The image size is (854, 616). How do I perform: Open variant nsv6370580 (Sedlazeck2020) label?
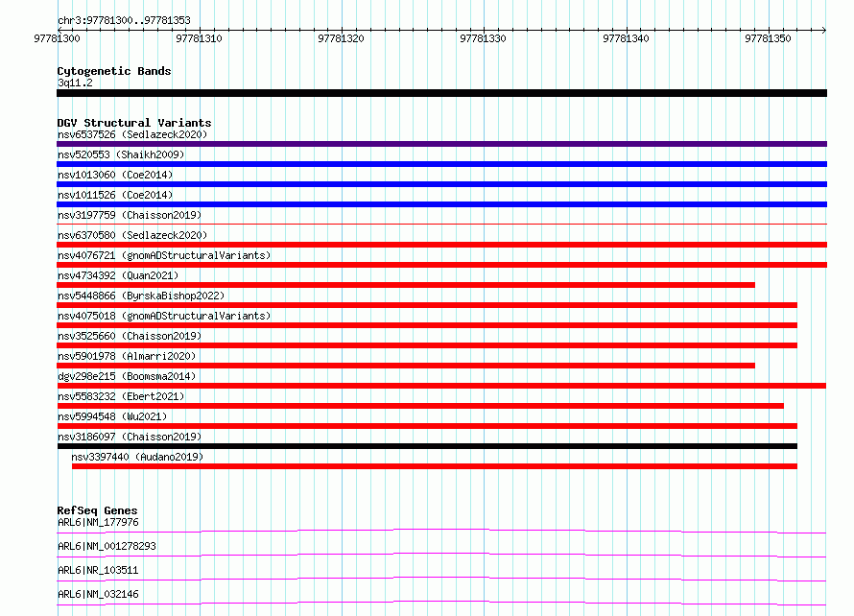132,235
